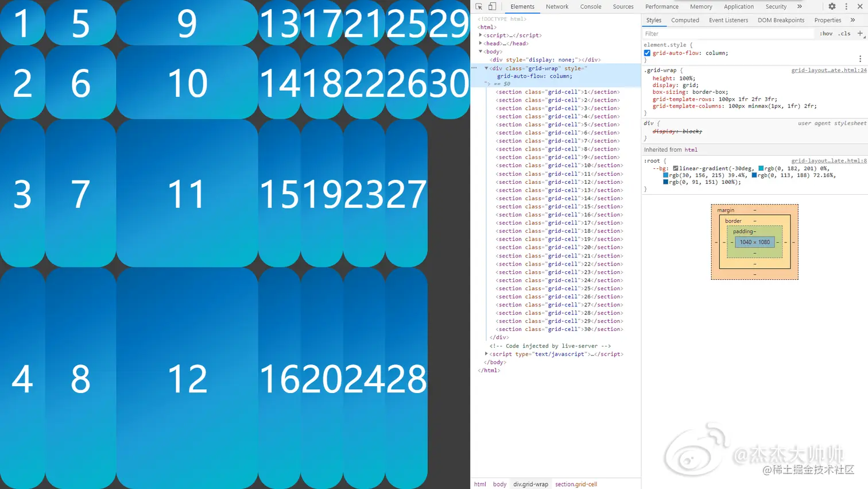Toggle :hov element state panel

coord(826,33)
